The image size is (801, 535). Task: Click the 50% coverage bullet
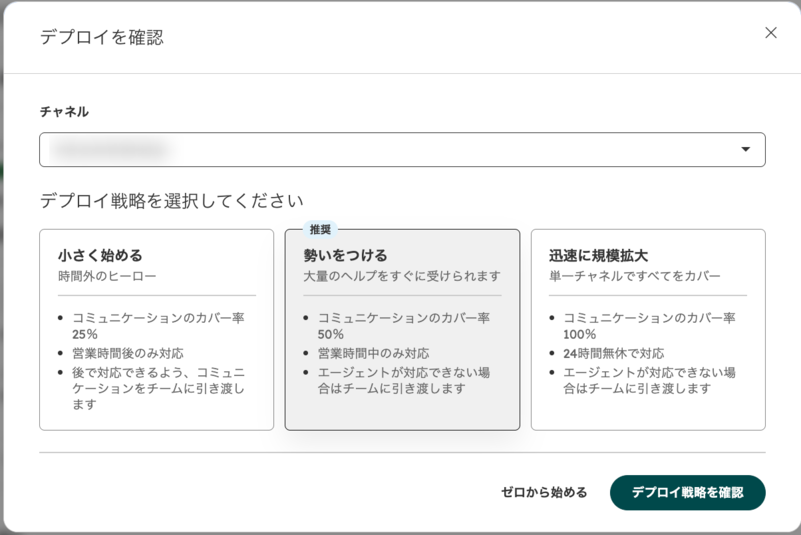404,326
